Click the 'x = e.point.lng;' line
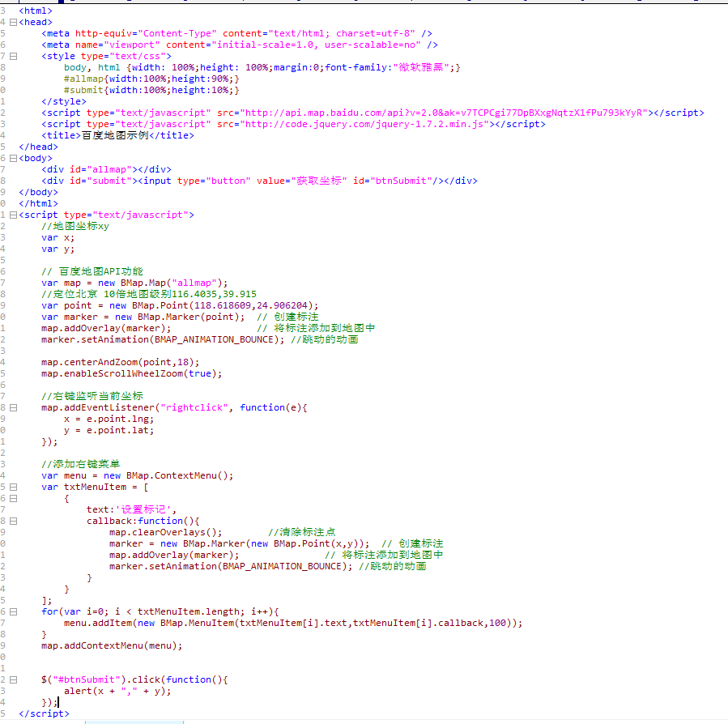This screenshot has width=728, height=724. point(109,419)
